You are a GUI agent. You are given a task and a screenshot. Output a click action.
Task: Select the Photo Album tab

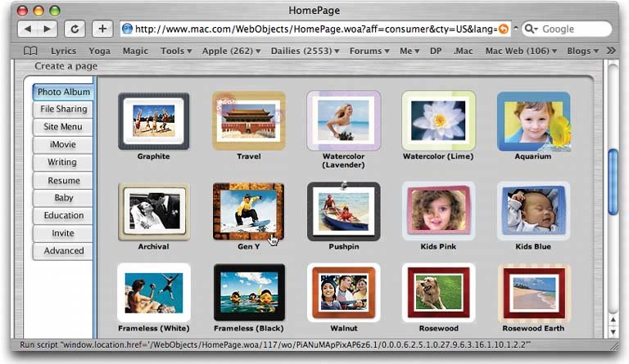point(63,92)
